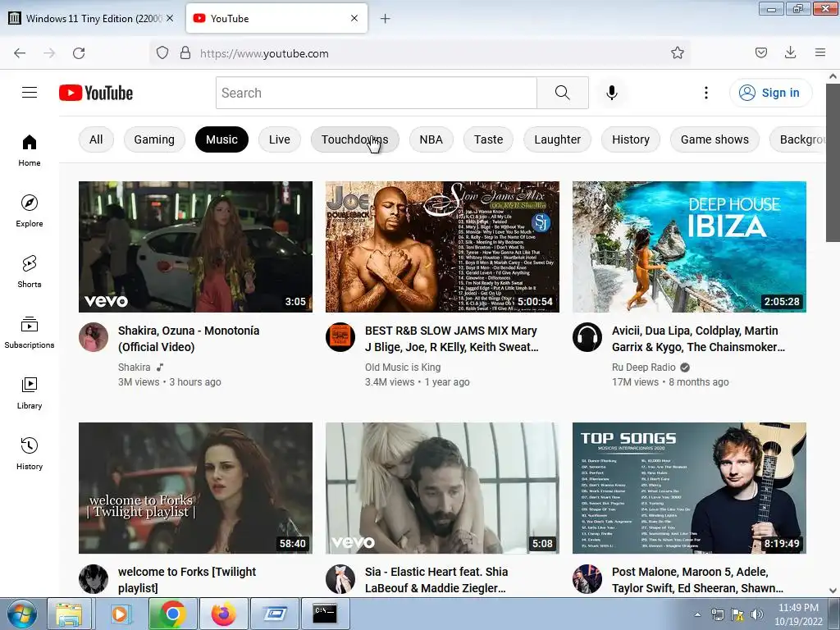Start voice search with microphone icon

point(612,93)
